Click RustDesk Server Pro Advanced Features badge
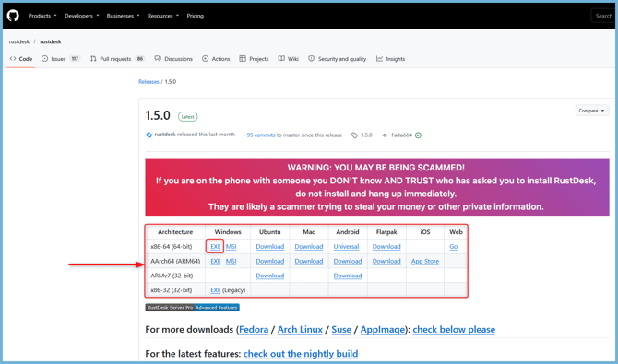Viewport: 618px width, 364px height. click(193, 307)
